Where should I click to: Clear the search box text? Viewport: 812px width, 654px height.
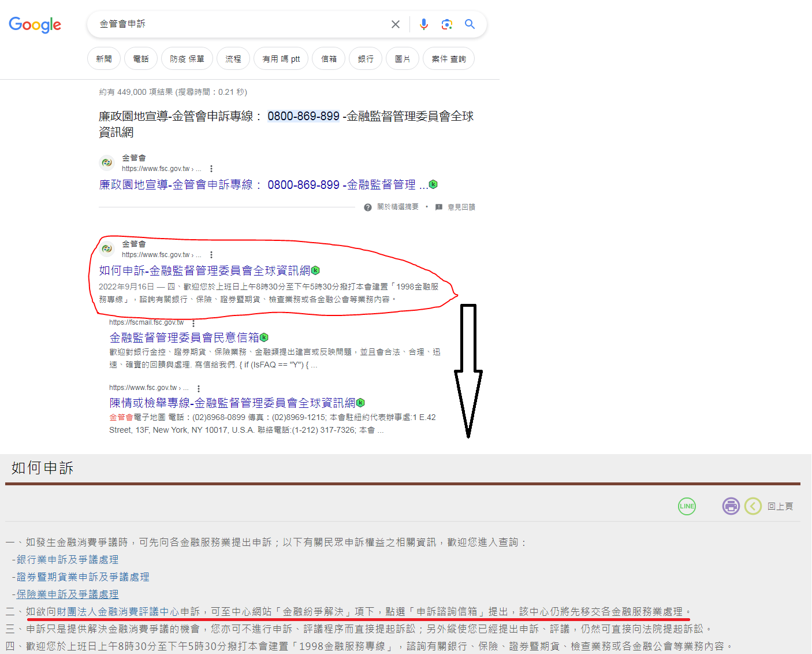(x=396, y=24)
